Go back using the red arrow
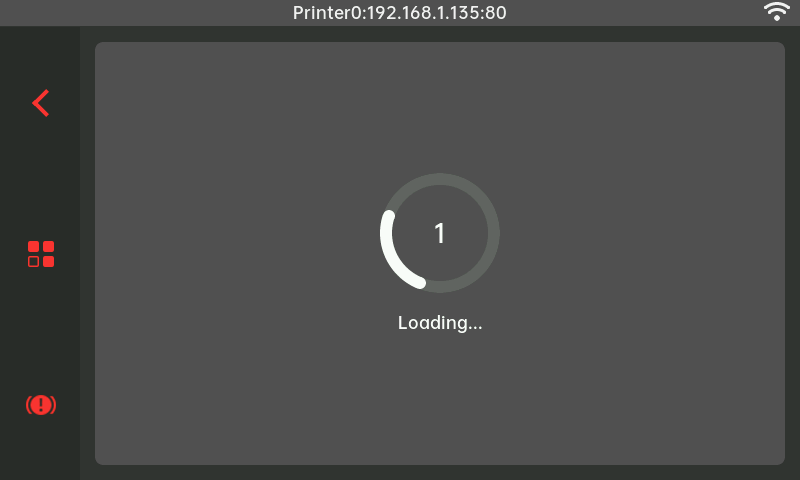This screenshot has width=800, height=480. click(x=41, y=103)
